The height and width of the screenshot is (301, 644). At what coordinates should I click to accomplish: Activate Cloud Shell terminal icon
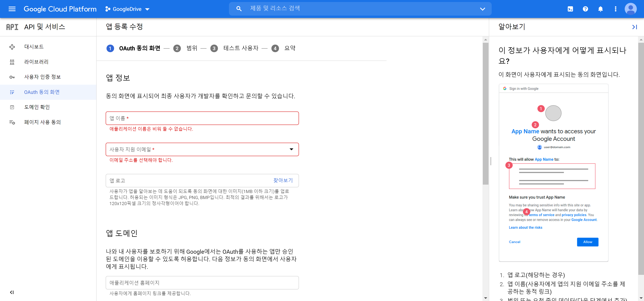click(570, 9)
